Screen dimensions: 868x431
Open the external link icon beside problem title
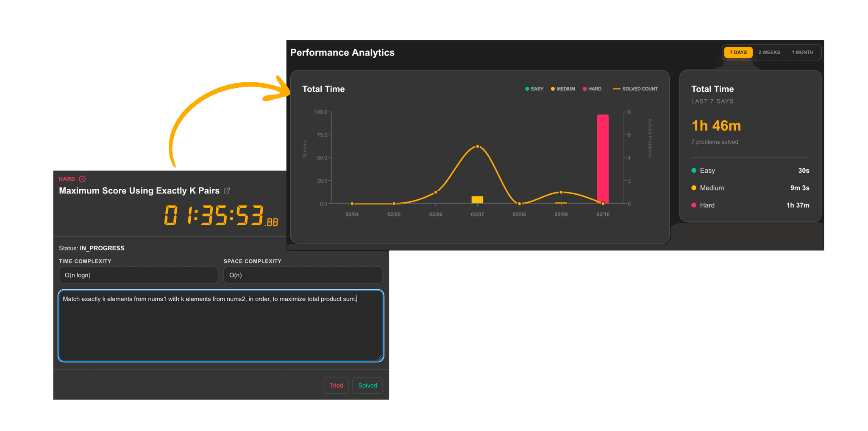[227, 191]
